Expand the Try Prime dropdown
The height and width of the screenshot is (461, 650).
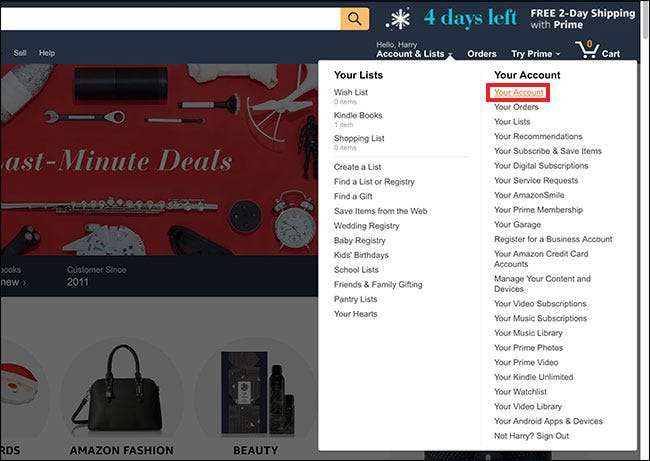pos(536,54)
